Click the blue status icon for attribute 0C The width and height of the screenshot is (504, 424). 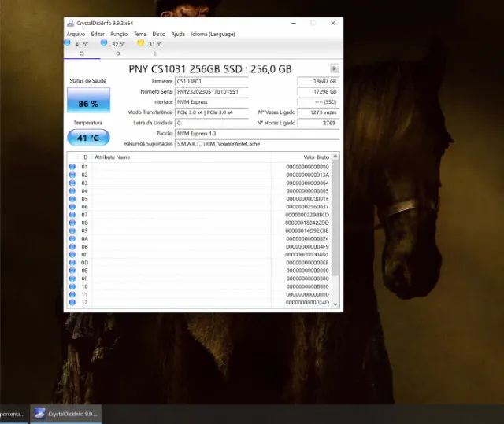click(x=72, y=255)
